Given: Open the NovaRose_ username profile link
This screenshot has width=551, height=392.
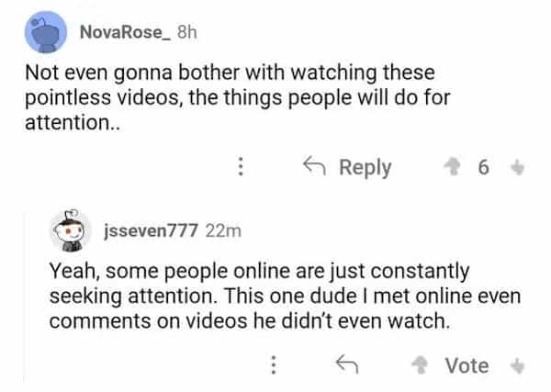Looking at the screenshot, I should point(119,32).
